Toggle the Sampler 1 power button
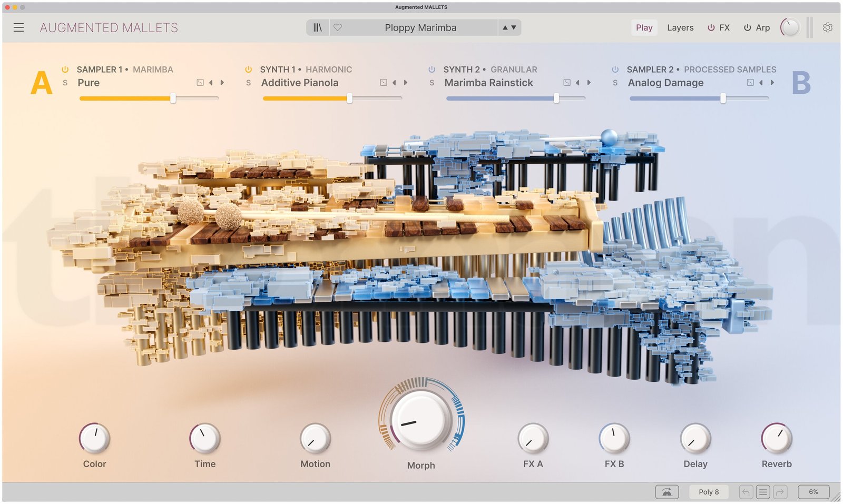Viewport: 843px width, 504px height. click(65, 70)
